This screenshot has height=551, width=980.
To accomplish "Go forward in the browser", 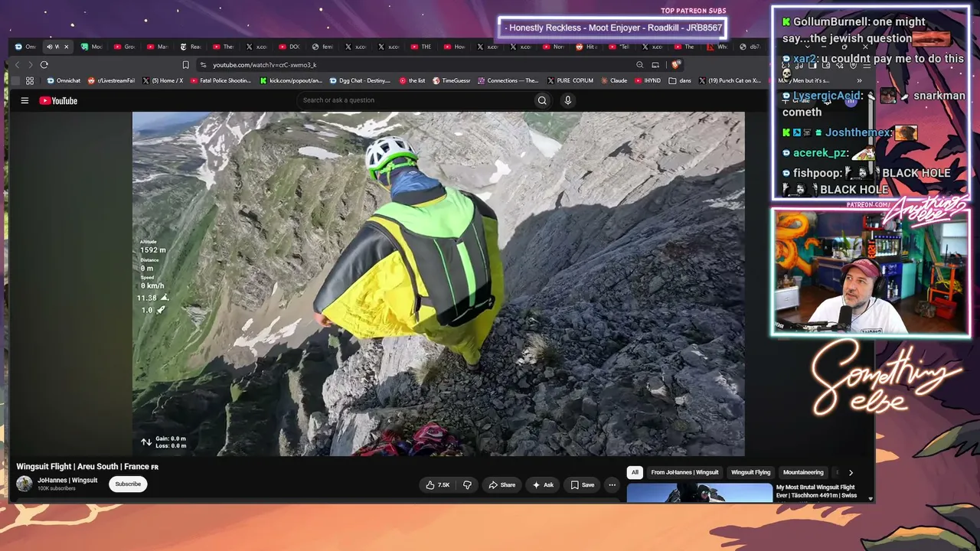I will [x=31, y=65].
